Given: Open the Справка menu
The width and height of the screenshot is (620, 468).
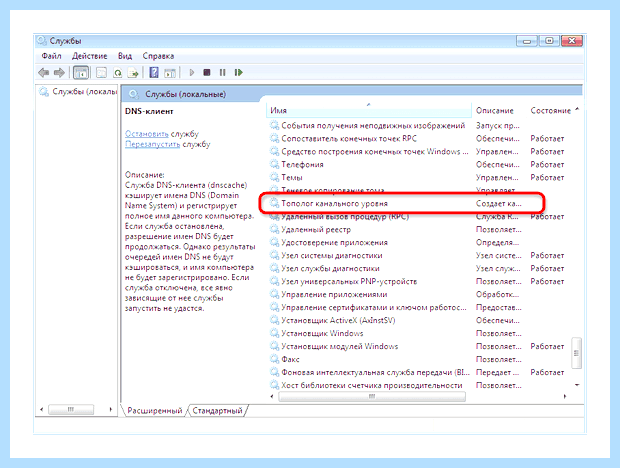Looking at the screenshot, I should tap(158, 56).
